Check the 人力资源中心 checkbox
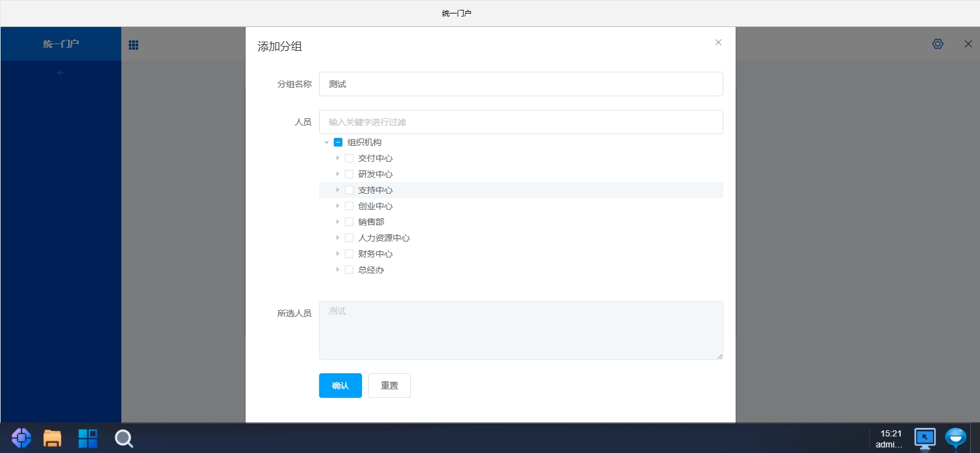Image resolution: width=980 pixels, height=453 pixels. pyautogui.click(x=349, y=238)
